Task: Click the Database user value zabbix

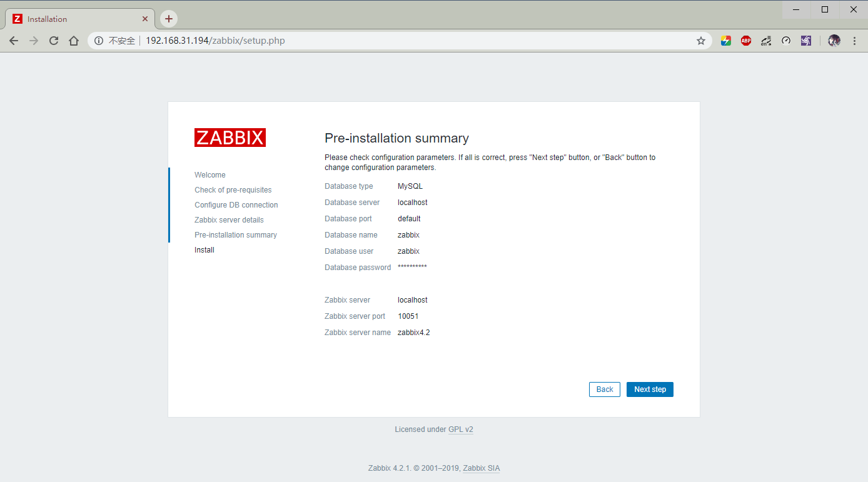Action: tap(408, 251)
